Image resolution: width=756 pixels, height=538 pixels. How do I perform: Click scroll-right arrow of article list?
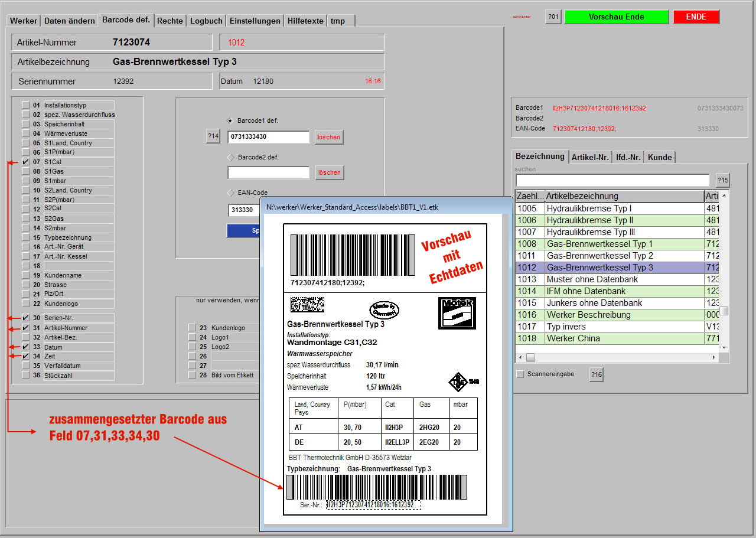pyautogui.click(x=715, y=357)
